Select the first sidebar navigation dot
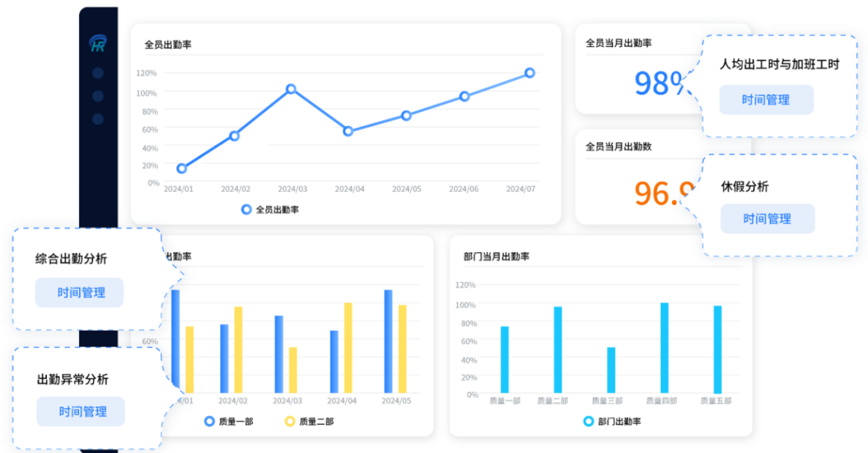This screenshot has width=868, height=453. point(98,73)
